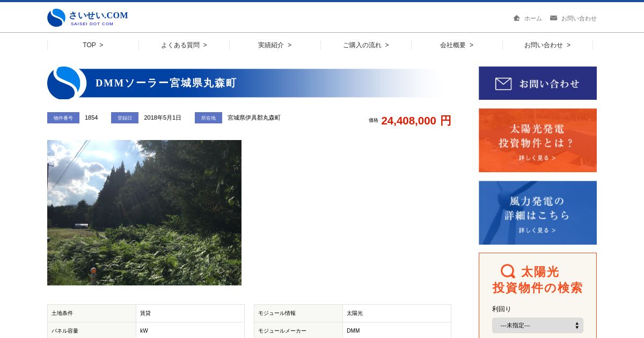The height and width of the screenshot is (338, 644).
Task: Click the magnifier icon in search panel
Action: point(508,271)
